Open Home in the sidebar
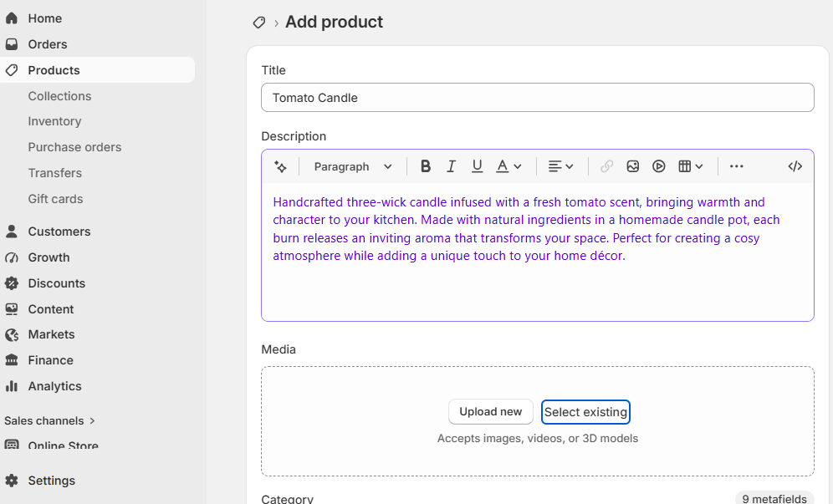Viewport: 833px width, 504px height. (44, 18)
